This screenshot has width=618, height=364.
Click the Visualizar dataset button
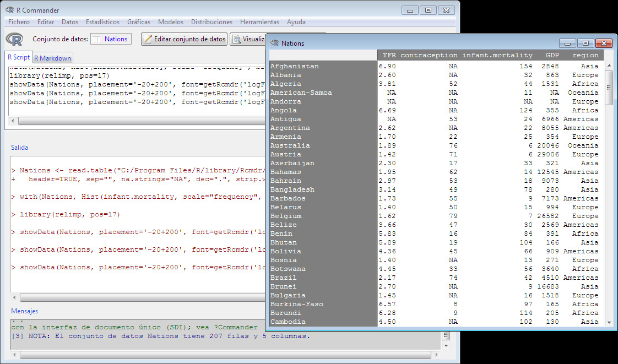coord(248,39)
